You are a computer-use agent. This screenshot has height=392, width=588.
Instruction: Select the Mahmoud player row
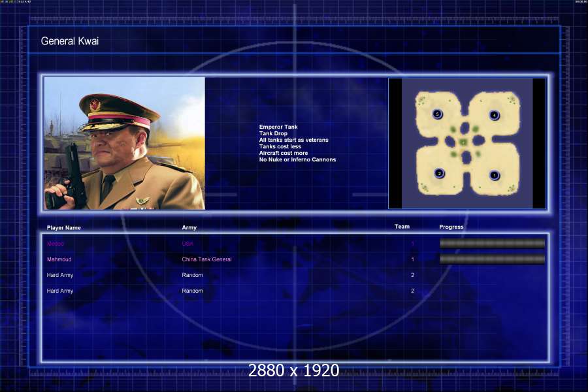pos(295,259)
